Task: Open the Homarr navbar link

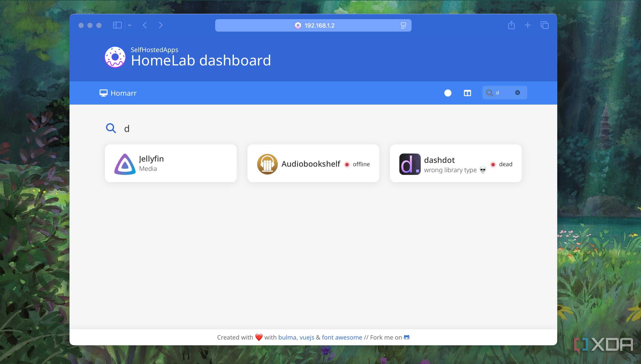Action: point(118,93)
